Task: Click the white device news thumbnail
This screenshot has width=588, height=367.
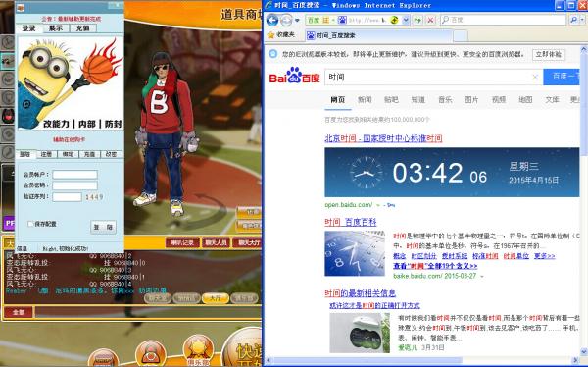Action: [360, 333]
